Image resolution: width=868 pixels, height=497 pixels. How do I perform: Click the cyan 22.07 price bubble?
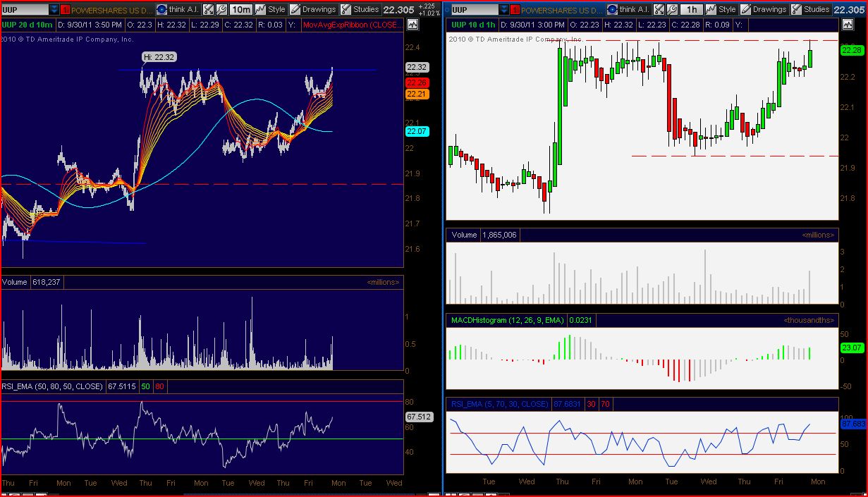pyautogui.click(x=416, y=131)
